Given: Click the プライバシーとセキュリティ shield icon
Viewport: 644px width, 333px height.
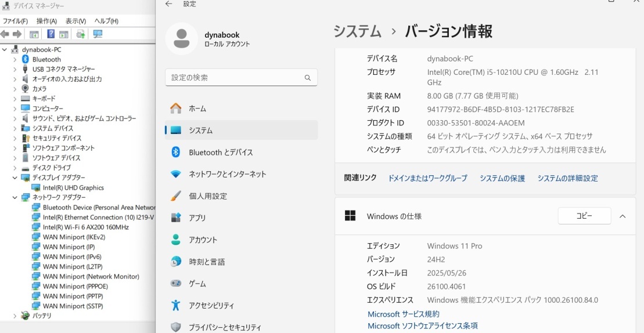Looking at the screenshot, I should 176,327.
